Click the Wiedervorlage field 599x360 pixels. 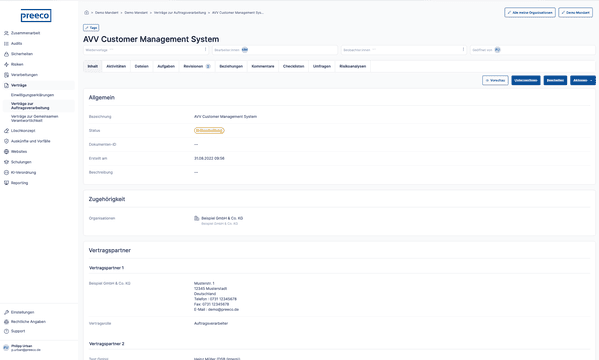point(146,50)
